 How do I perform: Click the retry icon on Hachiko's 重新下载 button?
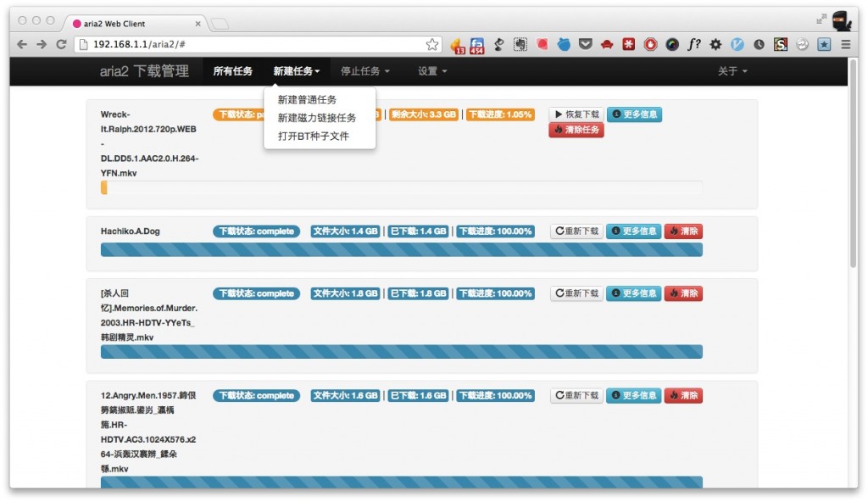559,231
